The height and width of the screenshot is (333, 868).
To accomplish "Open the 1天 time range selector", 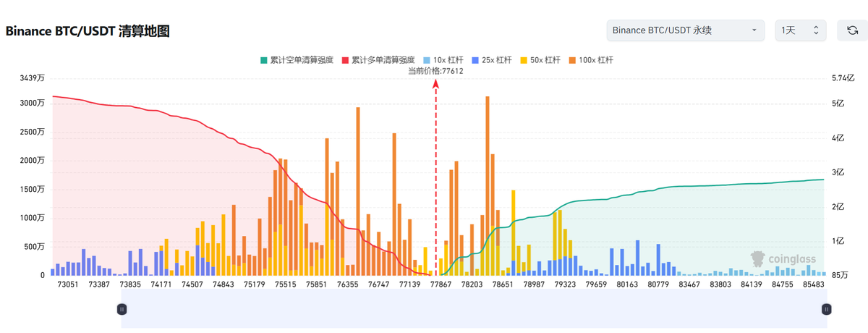I will point(801,30).
